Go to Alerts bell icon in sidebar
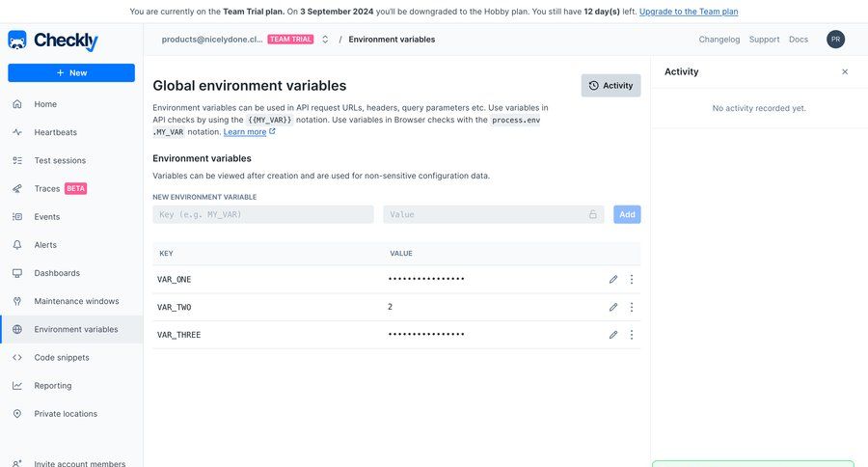 17,245
